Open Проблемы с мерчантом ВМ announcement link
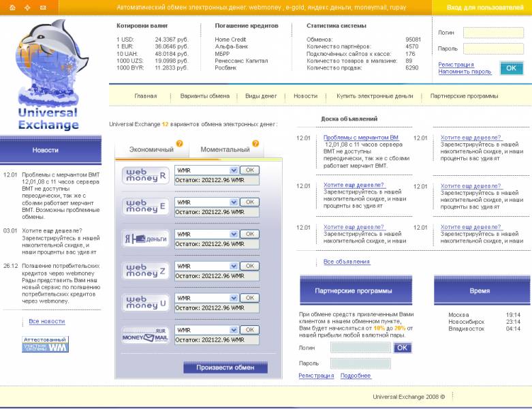The width and height of the screenshot is (532, 409). pos(360,138)
